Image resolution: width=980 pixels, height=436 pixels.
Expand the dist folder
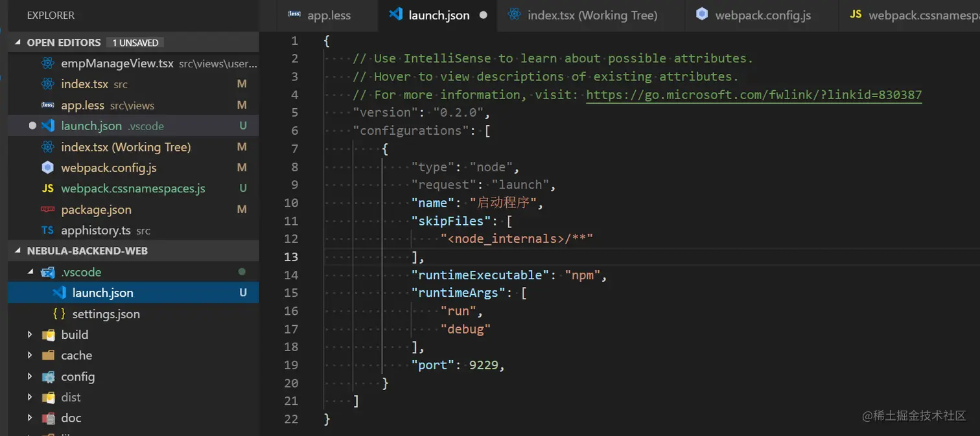click(30, 397)
